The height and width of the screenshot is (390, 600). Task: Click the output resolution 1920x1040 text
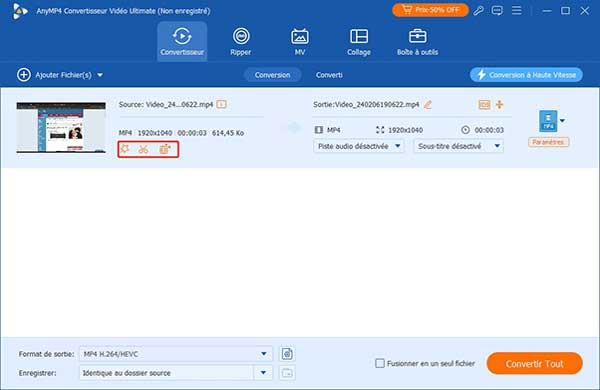point(405,130)
